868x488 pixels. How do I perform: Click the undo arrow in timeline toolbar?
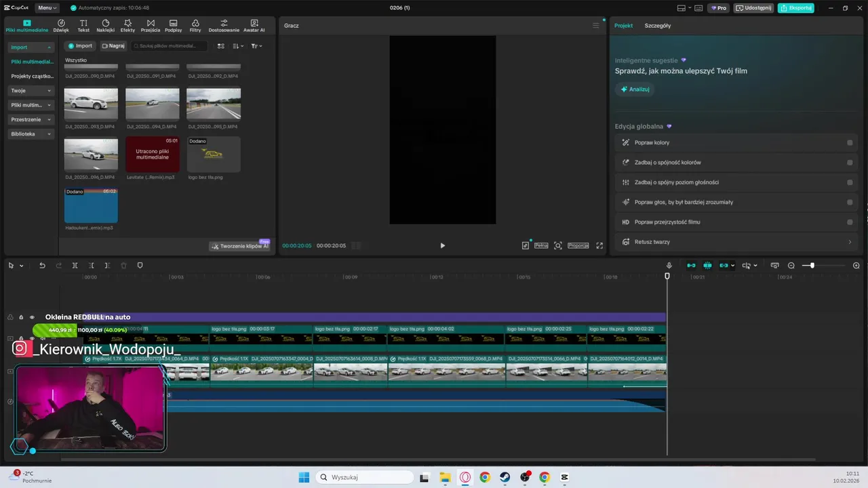pos(42,266)
